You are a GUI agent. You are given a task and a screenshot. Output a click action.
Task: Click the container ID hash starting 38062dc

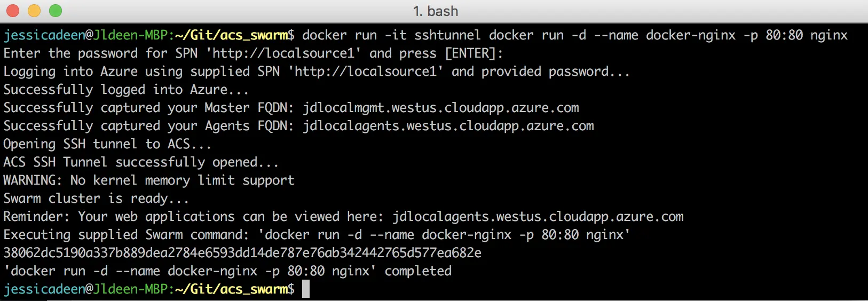pos(242,253)
